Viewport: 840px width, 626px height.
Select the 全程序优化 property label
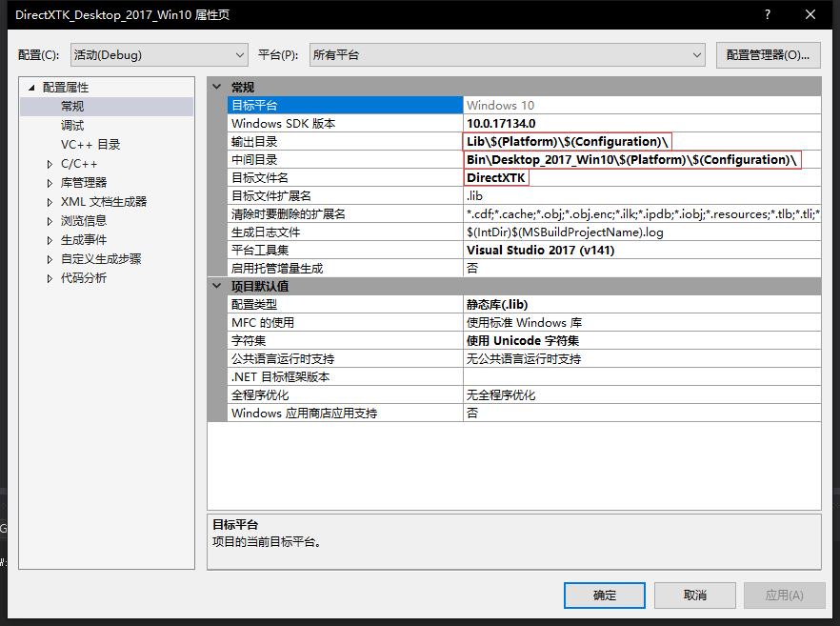(x=260, y=395)
